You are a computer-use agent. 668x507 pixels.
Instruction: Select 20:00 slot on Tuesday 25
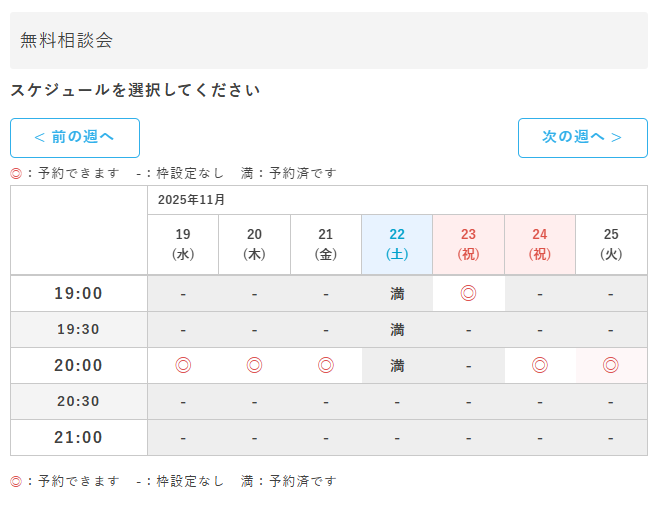coord(611,365)
